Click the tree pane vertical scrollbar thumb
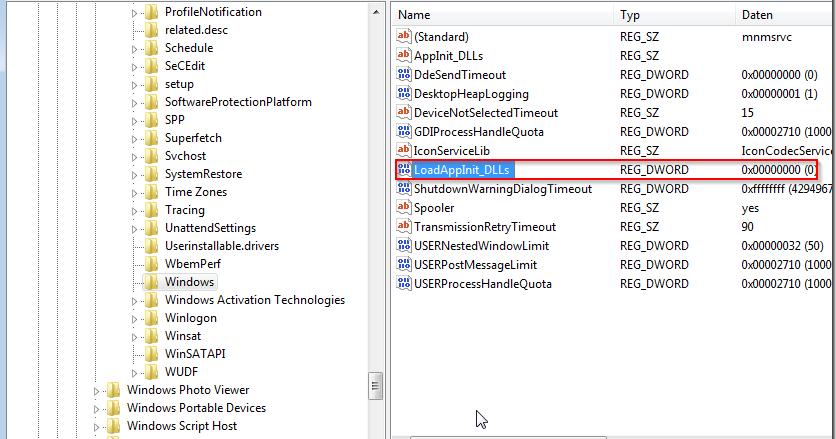Viewport: 836px width, 439px height. click(376, 385)
